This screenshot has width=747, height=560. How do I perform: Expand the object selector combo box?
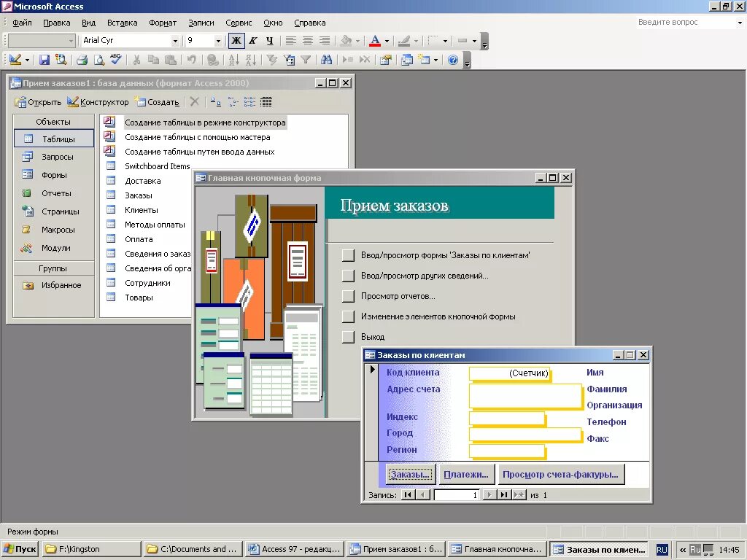pos(71,41)
